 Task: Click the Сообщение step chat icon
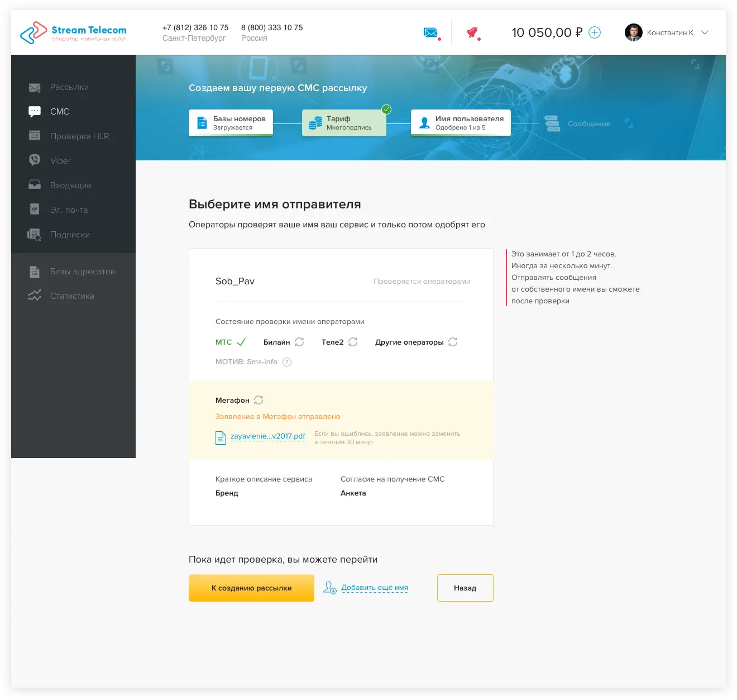[552, 123]
